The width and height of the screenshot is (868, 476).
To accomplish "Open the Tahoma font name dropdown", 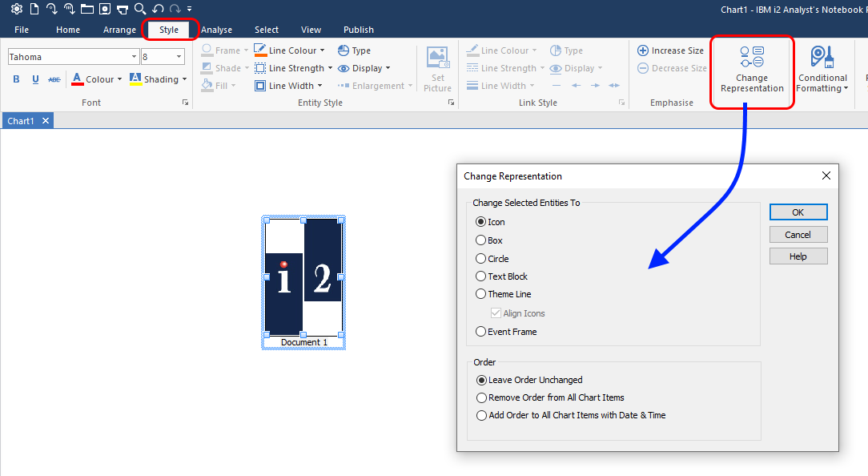I will tap(134, 57).
